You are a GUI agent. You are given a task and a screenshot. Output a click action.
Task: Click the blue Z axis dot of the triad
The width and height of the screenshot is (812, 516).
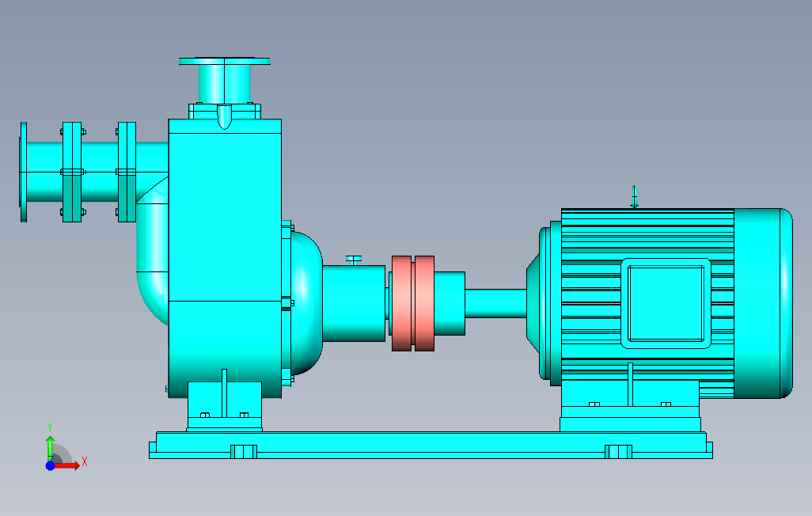tap(50, 466)
